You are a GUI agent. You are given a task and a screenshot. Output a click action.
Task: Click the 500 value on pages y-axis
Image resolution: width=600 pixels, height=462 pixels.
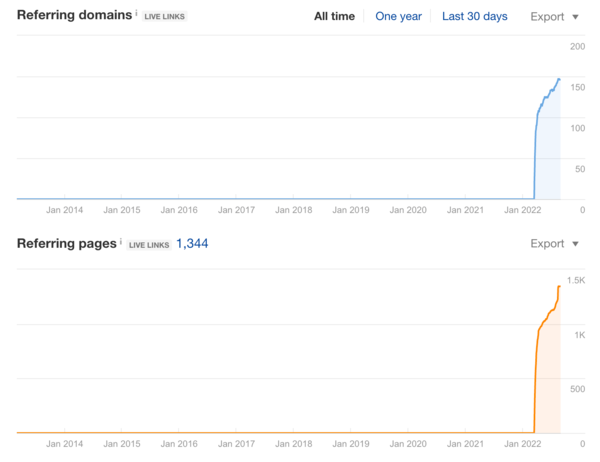click(577, 389)
